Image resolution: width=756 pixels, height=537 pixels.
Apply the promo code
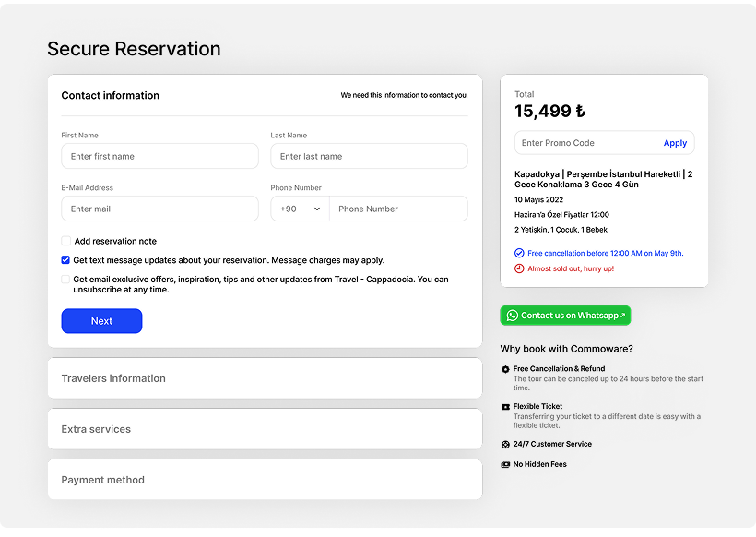tap(675, 143)
